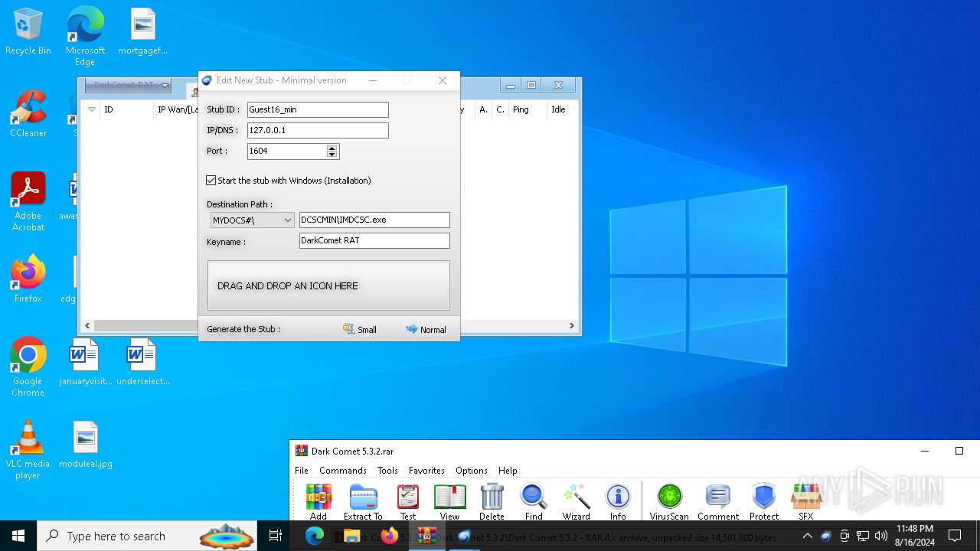Open Google Chrome desktop shortcut

pos(28,367)
